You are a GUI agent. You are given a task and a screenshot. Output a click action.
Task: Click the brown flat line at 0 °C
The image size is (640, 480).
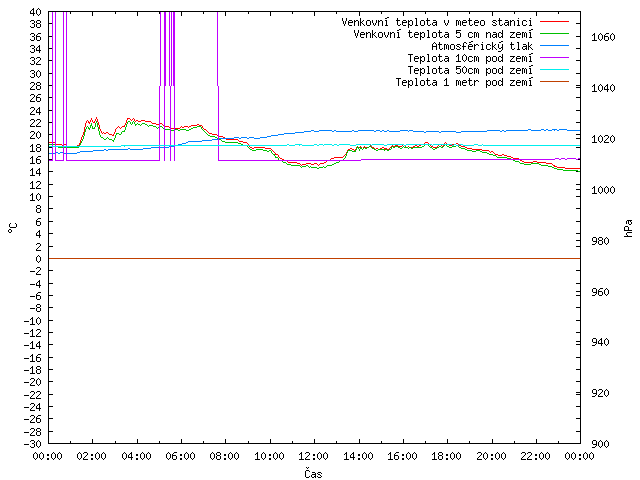coord(314,258)
